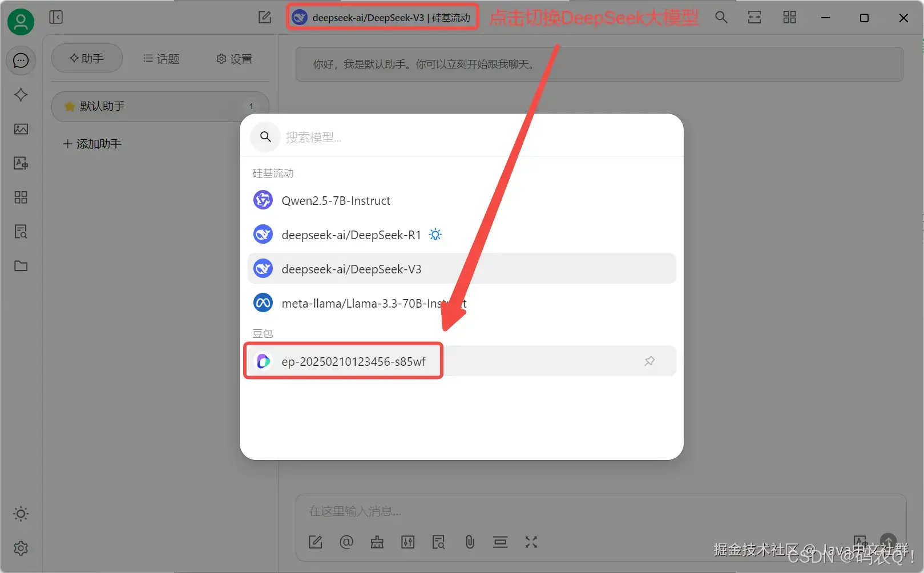Toggle the sun theme icon in sidebar
Viewport: 924px width, 573px height.
(21, 514)
